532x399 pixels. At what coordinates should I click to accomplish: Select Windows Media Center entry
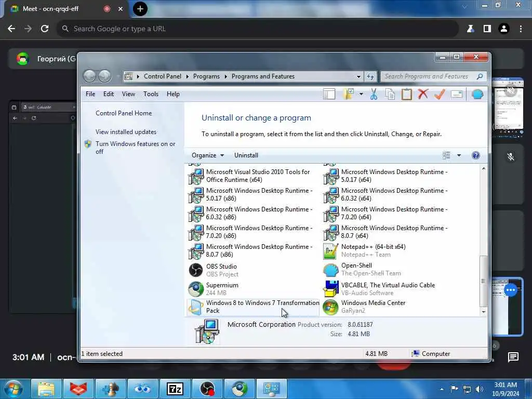click(x=388, y=307)
